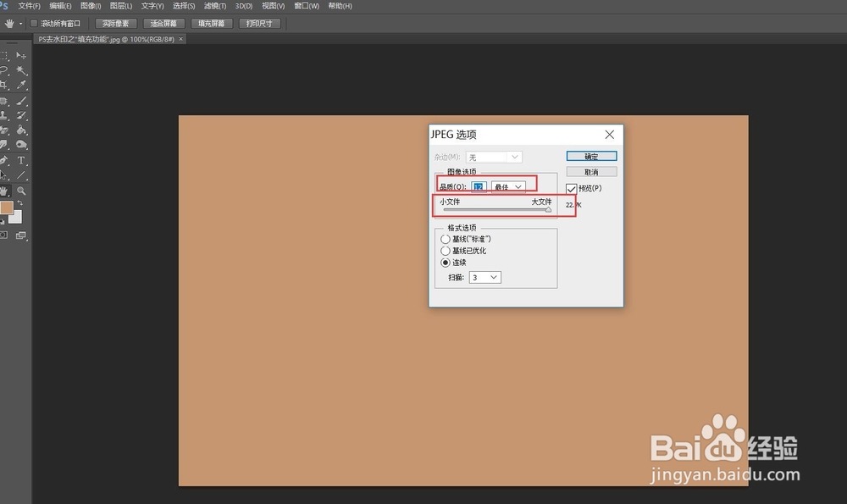Close the JPEG 选项 dialog

coord(609,135)
